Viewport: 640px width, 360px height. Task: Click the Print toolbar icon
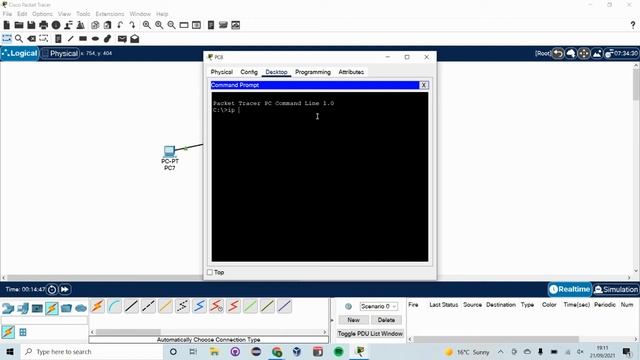point(44,25)
